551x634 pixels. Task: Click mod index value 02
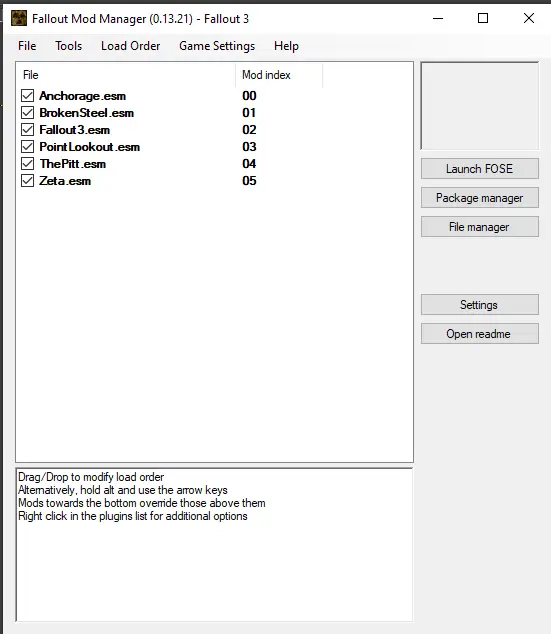point(249,130)
